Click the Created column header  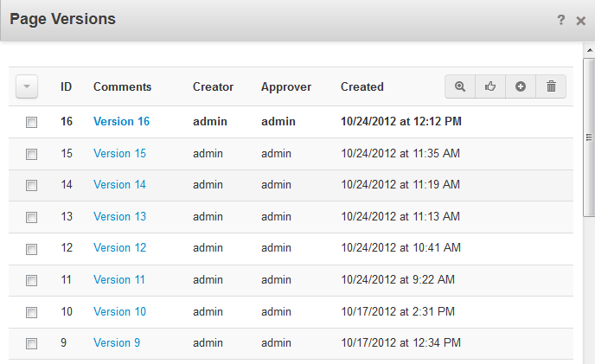pyautogui.click(x=361, y=86)
